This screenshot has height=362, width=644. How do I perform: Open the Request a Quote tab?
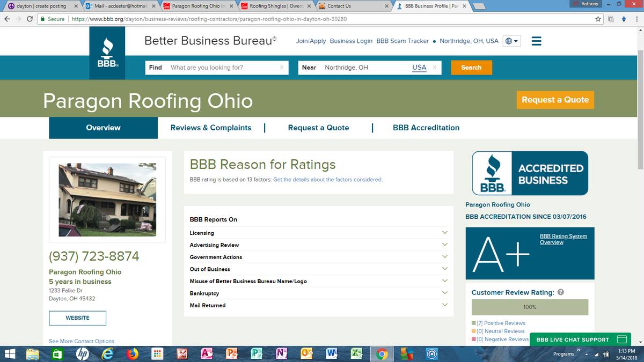(318, 128)
